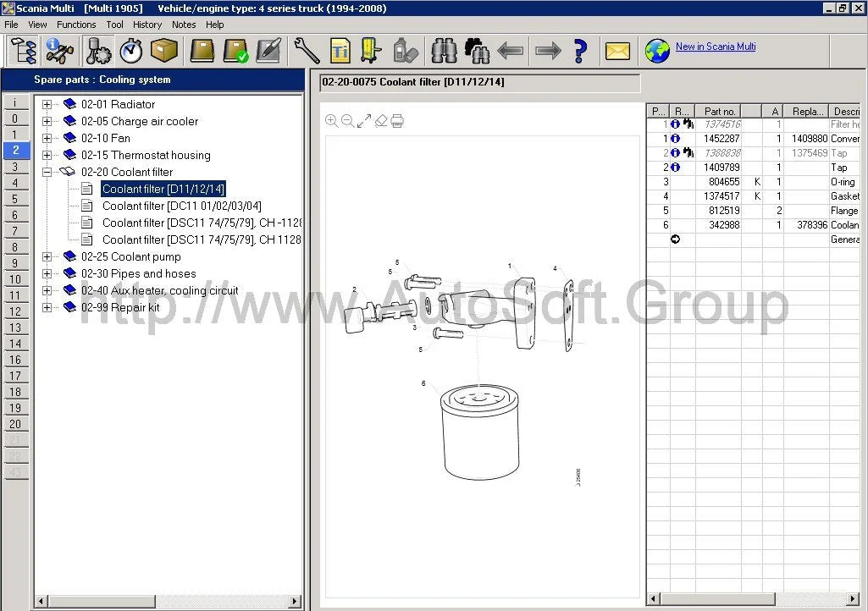Select the wrench tool icon in the toolbar
The width and height of the screenshot is (868, 611).
tap(307, 51)
